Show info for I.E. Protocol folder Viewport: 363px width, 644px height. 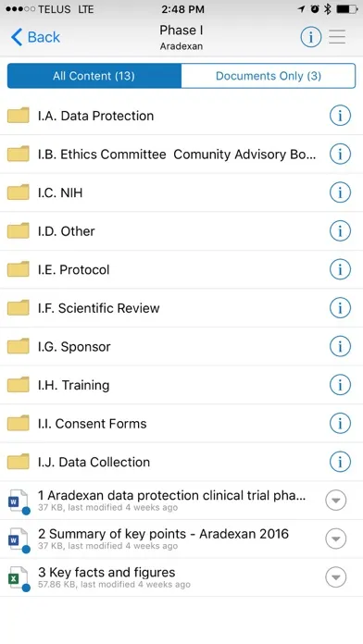pos(340,269)
